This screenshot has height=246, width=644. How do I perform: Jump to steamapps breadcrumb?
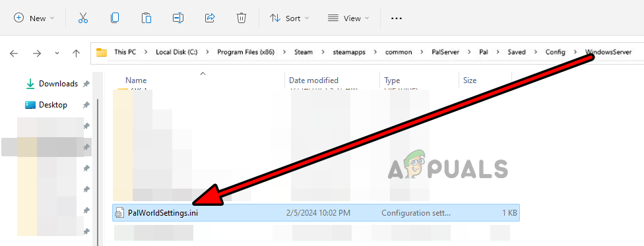tap(349, 52)
